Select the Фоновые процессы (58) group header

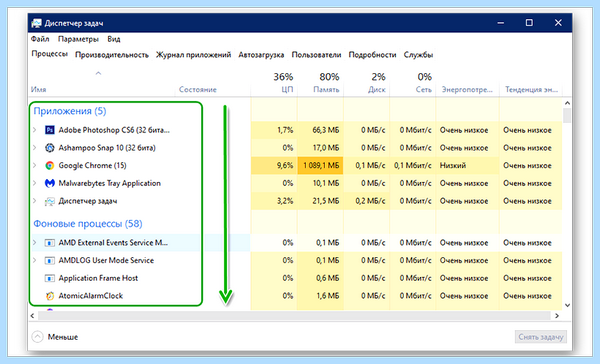88,224
